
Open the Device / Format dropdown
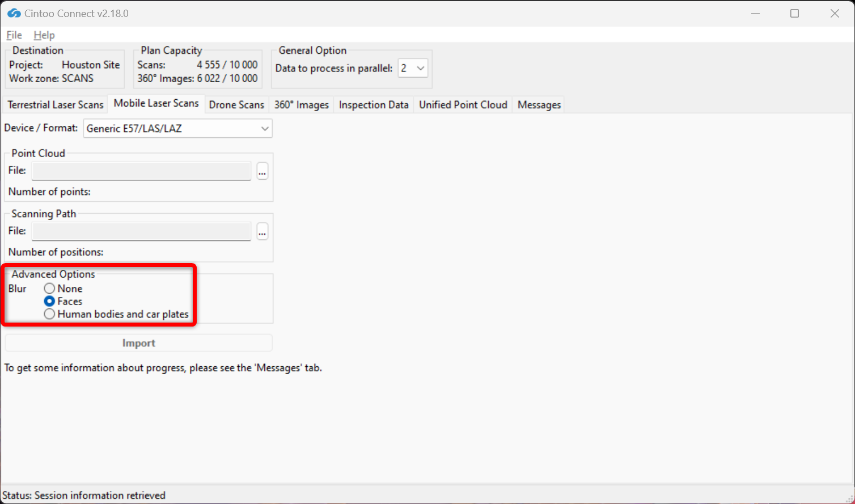tap(177, 128)
